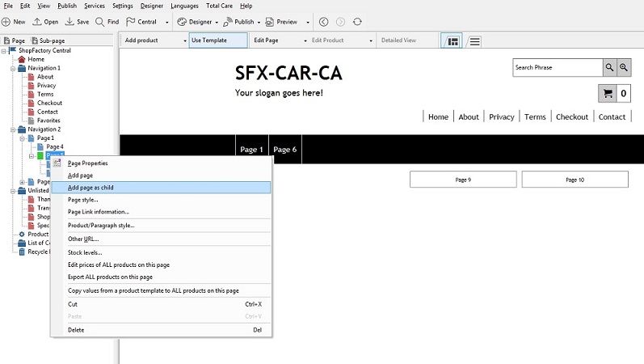Open the Central dropdown arrow
This screenshot has height=364, width=644.
coord(166,22)
